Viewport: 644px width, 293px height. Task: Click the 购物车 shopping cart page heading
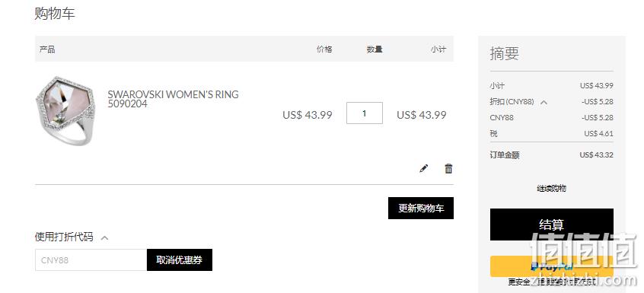click(55, 14)
